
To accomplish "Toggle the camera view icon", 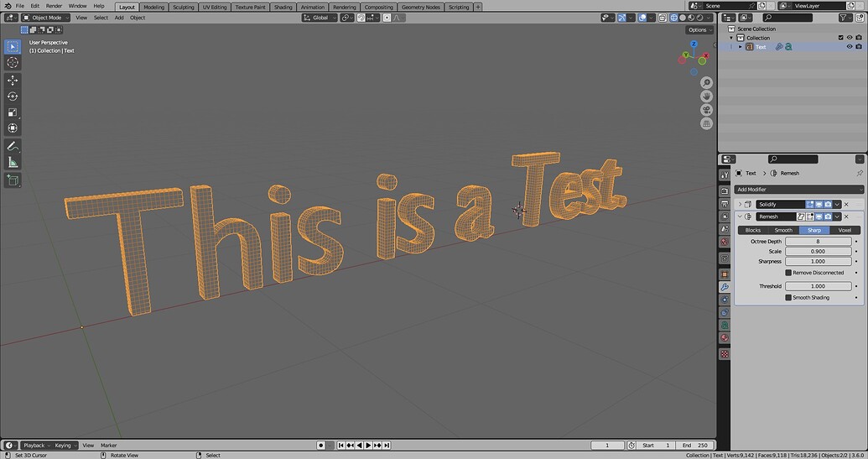I will pyautogui.click(x=706, y=110).
